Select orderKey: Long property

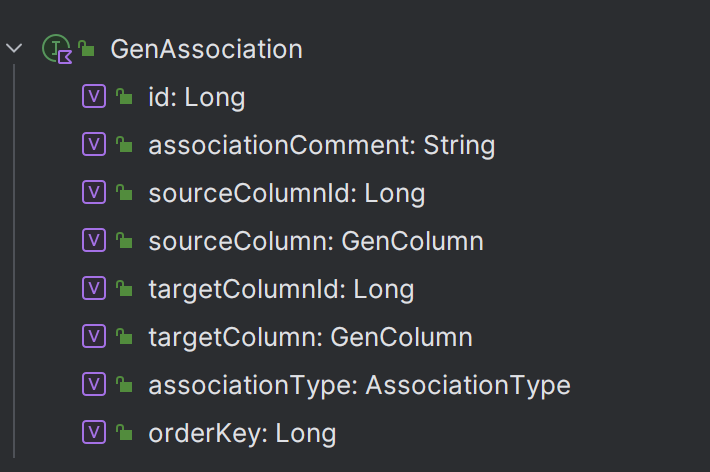tap(242, 433)
